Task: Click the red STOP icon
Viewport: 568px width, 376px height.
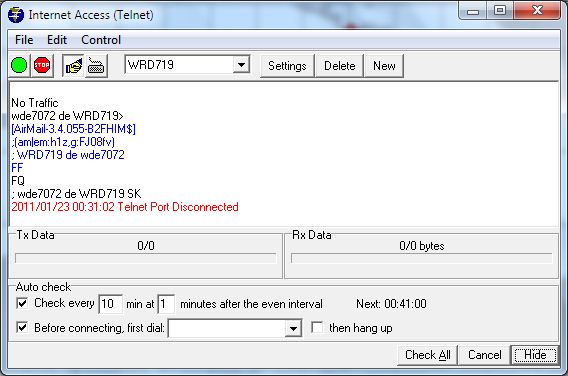Action: [42, 66]
